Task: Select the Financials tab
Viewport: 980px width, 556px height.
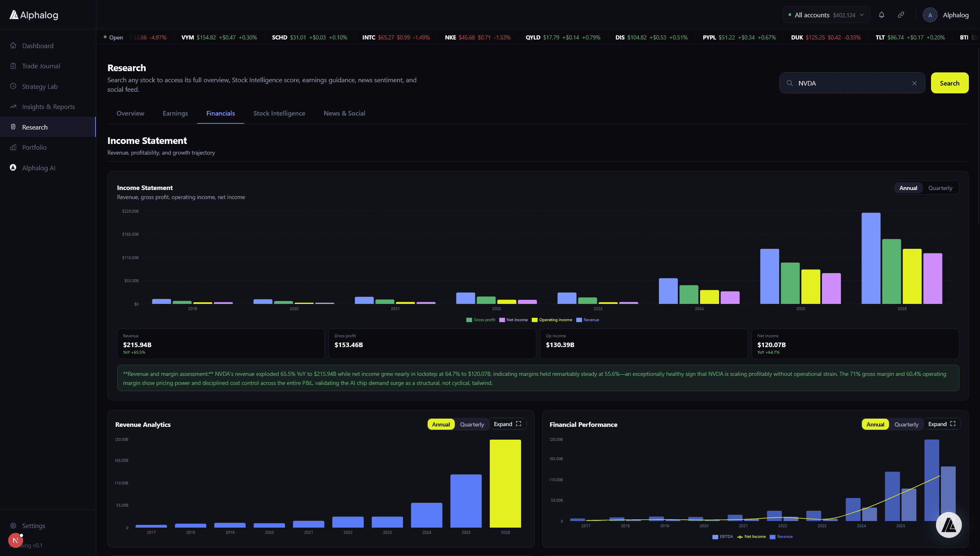Action: 221,114
